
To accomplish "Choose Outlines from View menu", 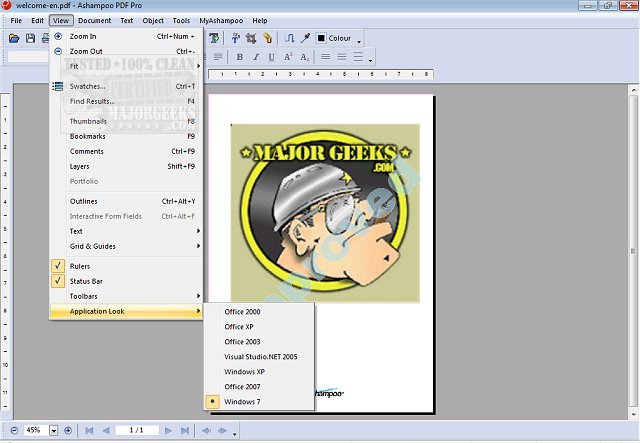I will coord(127,201).
